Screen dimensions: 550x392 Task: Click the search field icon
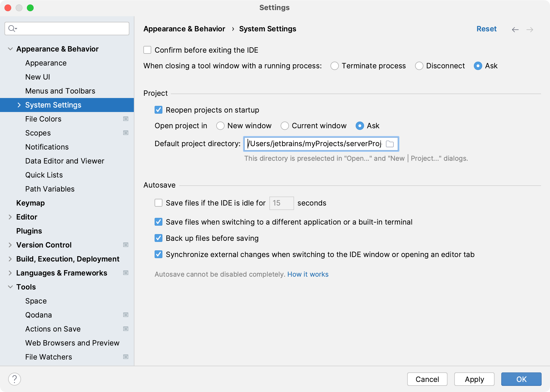click(13, 29)
